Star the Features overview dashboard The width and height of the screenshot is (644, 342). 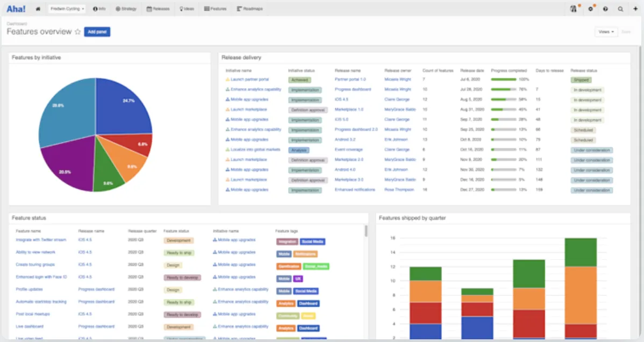[77, 32]
